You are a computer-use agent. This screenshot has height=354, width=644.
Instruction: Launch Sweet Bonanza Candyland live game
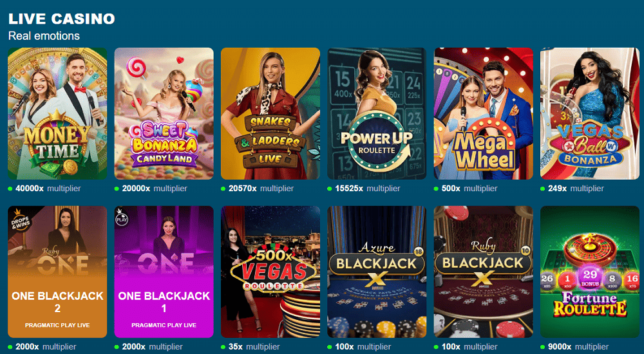tap(164, 114)
